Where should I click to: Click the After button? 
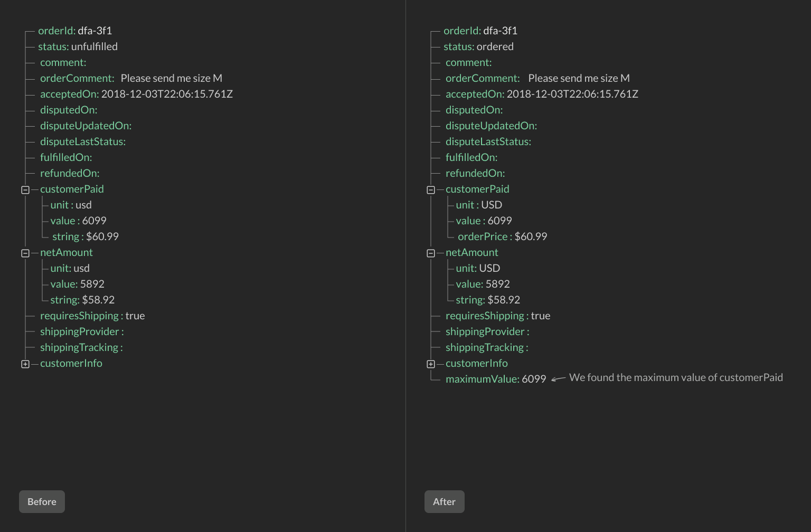tap(444, 501)
